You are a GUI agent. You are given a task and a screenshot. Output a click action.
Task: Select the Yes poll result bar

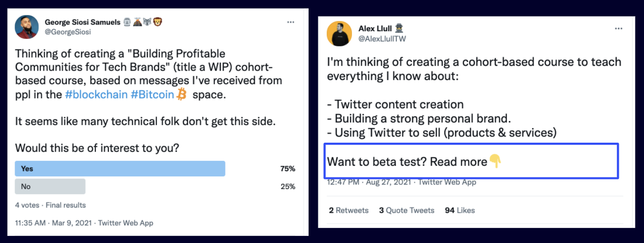click(120, 169)
